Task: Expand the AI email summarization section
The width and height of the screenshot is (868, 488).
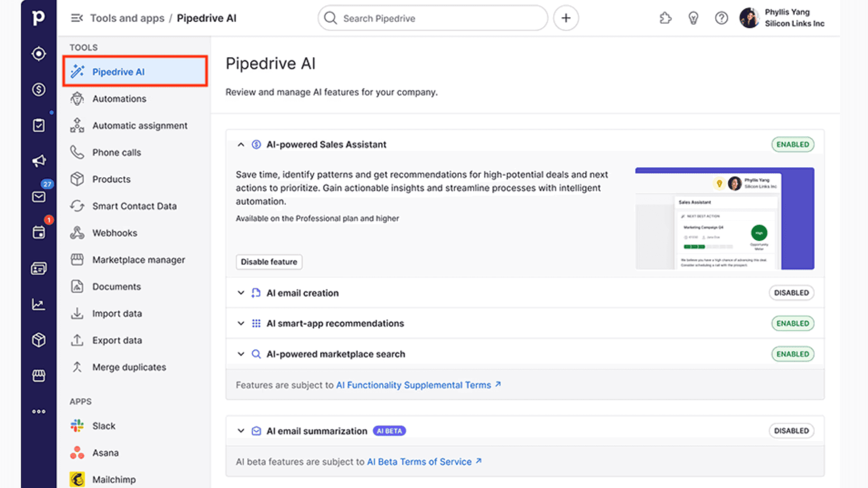Action: 241,431
